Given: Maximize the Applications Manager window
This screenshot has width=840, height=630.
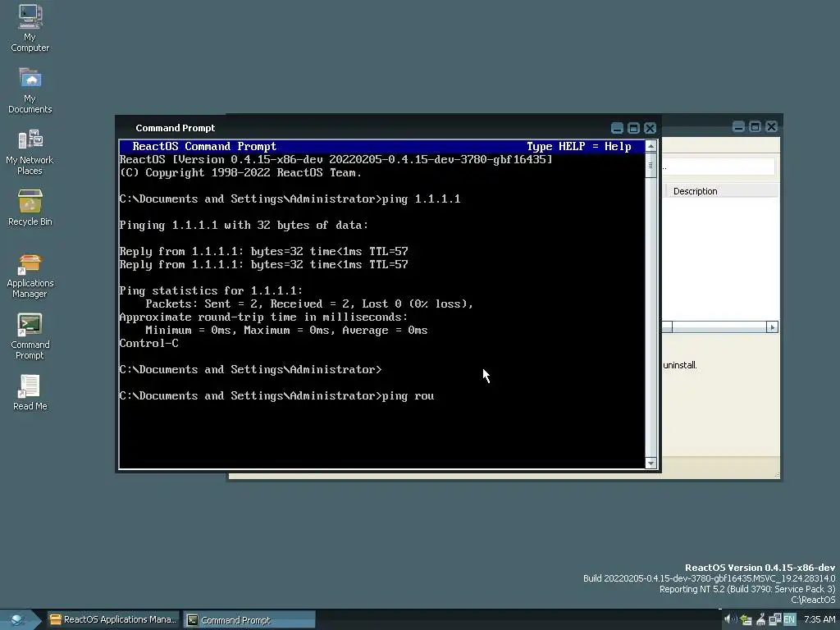Looking at the screenshot, I should click(755, 127).
